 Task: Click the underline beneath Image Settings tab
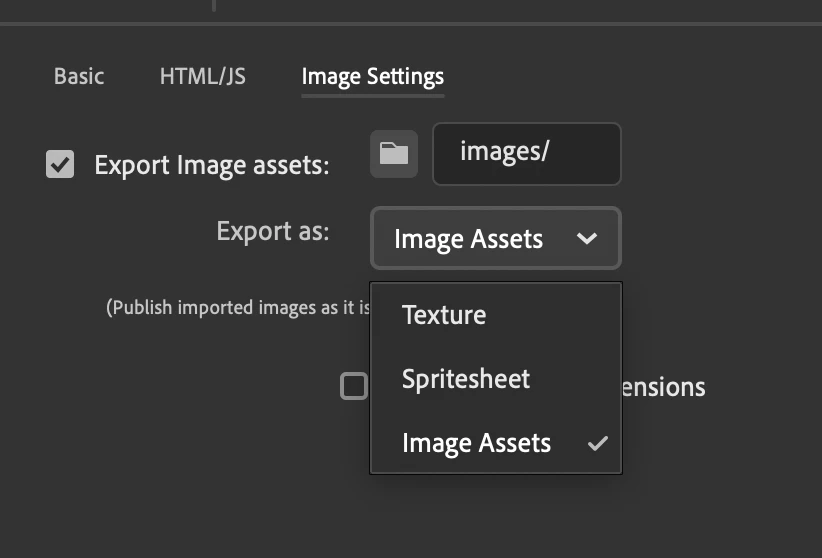coord(372,96)
